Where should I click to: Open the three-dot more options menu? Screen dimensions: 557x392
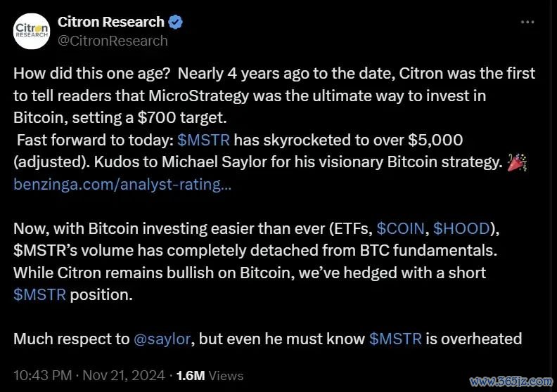(x=527, y=22)
